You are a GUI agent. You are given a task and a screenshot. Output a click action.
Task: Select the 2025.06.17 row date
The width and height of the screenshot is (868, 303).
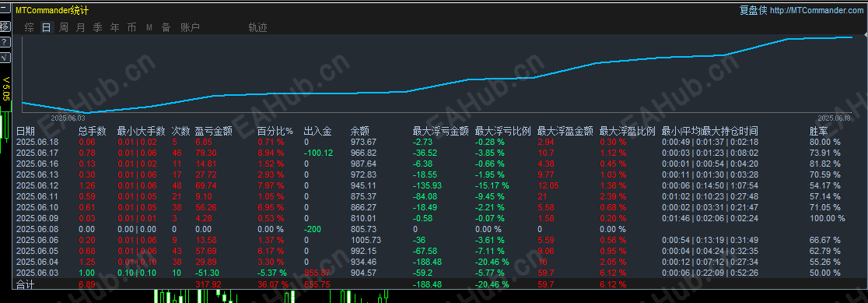point(37,153)
